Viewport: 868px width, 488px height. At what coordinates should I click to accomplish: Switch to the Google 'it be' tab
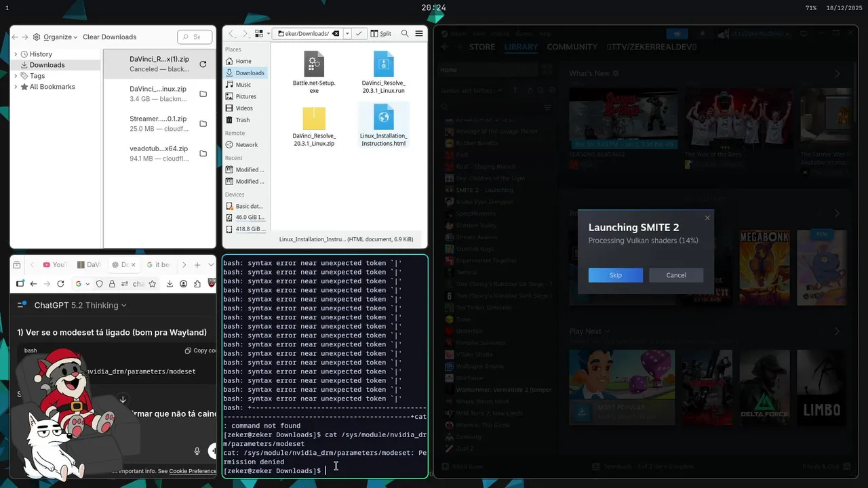pyautogui.click(x=159, y=265)
